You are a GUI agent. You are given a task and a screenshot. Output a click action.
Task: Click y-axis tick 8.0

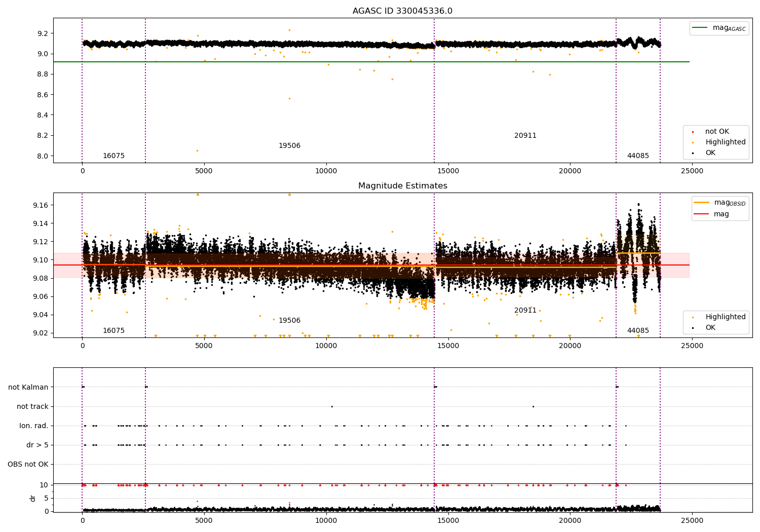click(x=43, y=156)
